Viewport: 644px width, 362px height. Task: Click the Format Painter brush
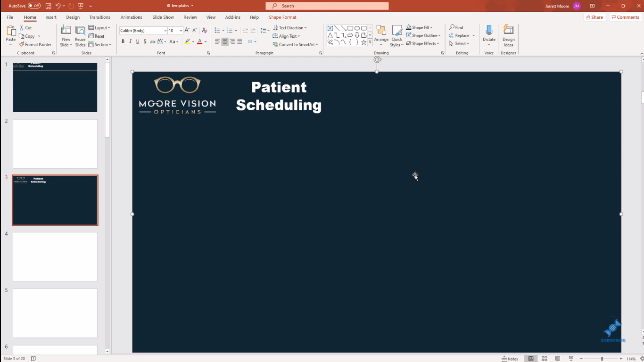22,44
